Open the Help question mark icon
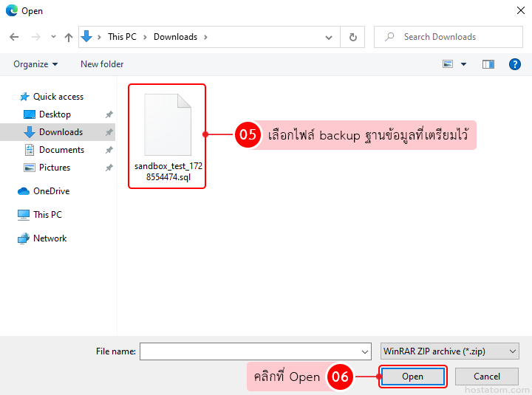Image resolution: width=532 pixels, height=395 pixels. tap(515, 64)
